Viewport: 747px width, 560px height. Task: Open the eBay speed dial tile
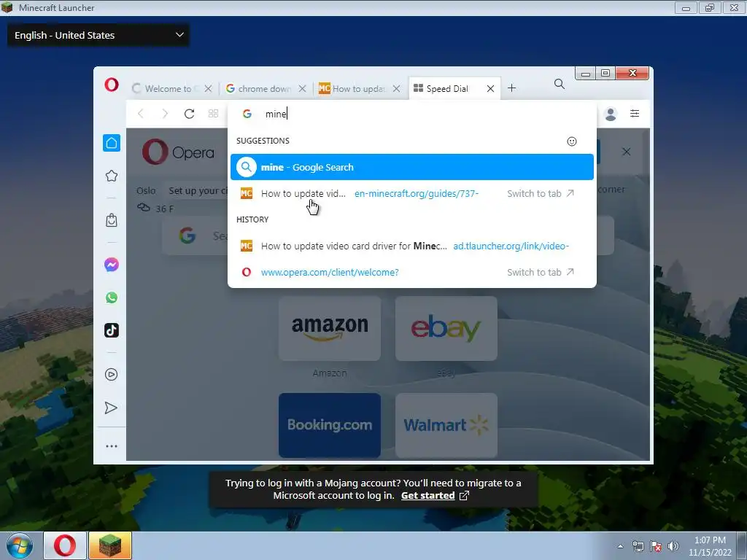click(x=446, y=329)
